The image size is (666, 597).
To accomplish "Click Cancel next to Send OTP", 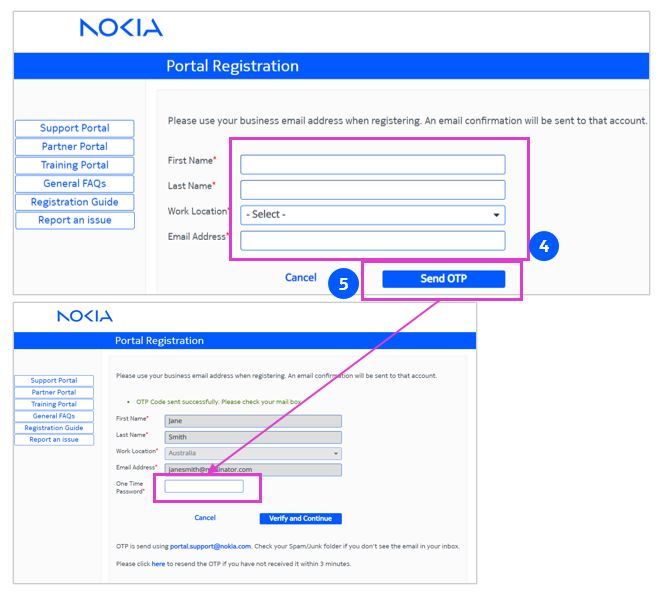I will [300, 278].
